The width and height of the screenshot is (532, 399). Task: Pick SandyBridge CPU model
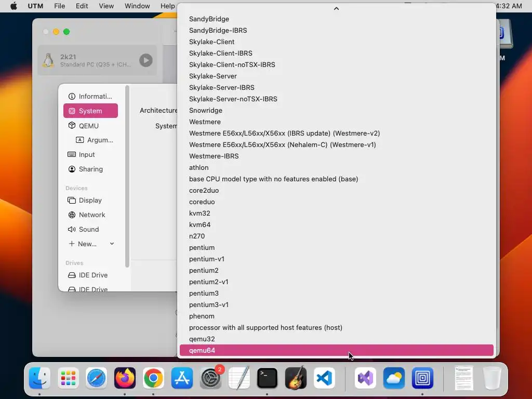336,19
